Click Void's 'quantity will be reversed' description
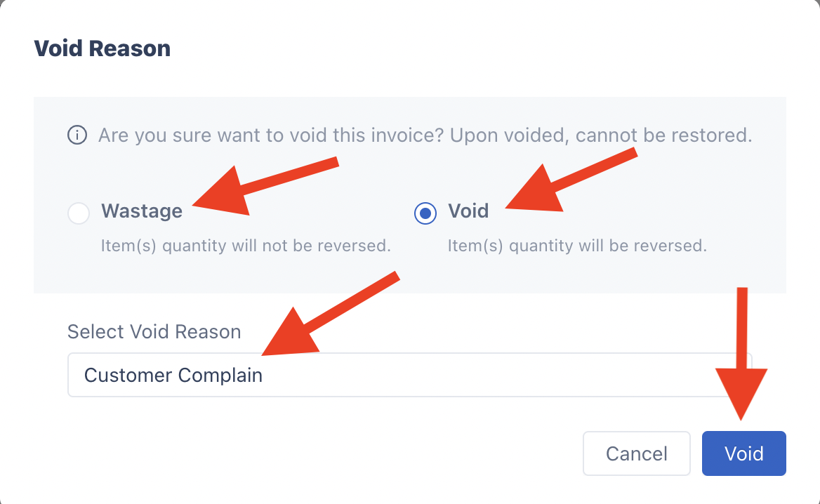The height and width of the screenshot is (504, 820). (x=576, y=246)
